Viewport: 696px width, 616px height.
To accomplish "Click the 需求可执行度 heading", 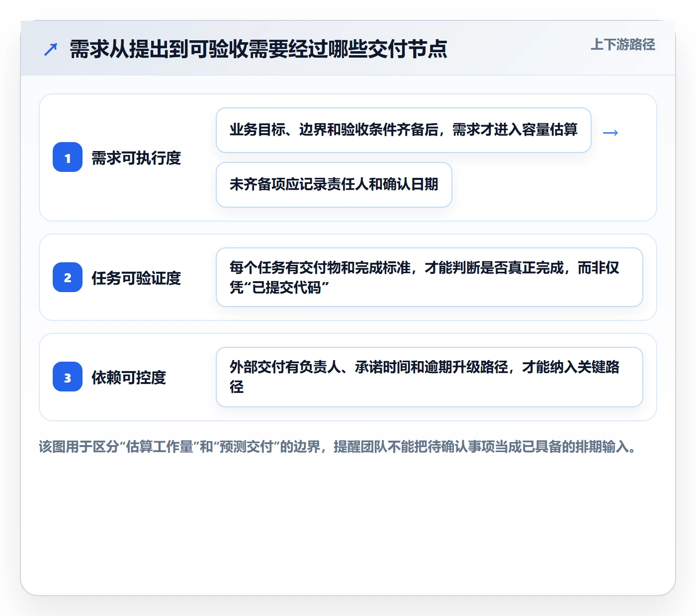I will click(136, 158).
